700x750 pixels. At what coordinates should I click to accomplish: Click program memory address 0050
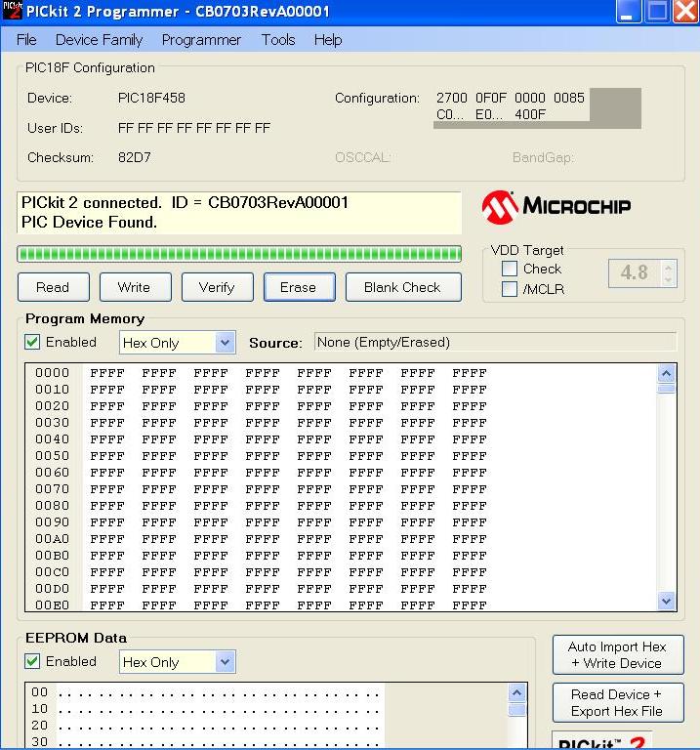click(52, 456)
